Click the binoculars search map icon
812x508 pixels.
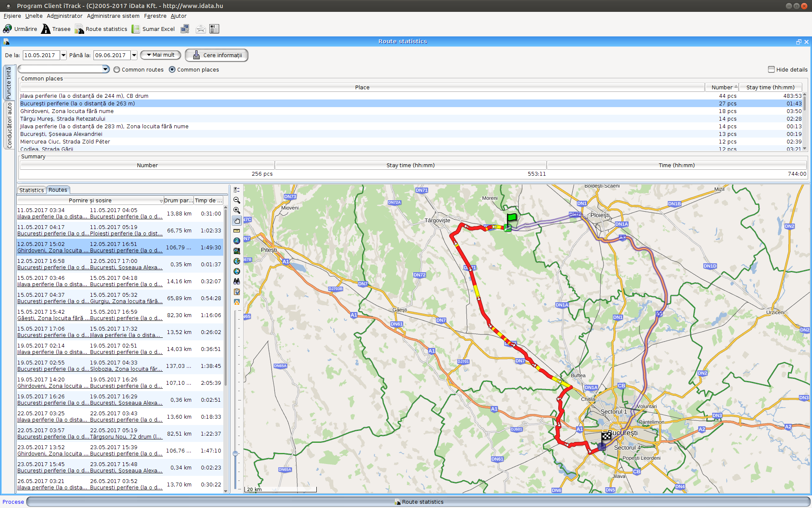237,282
